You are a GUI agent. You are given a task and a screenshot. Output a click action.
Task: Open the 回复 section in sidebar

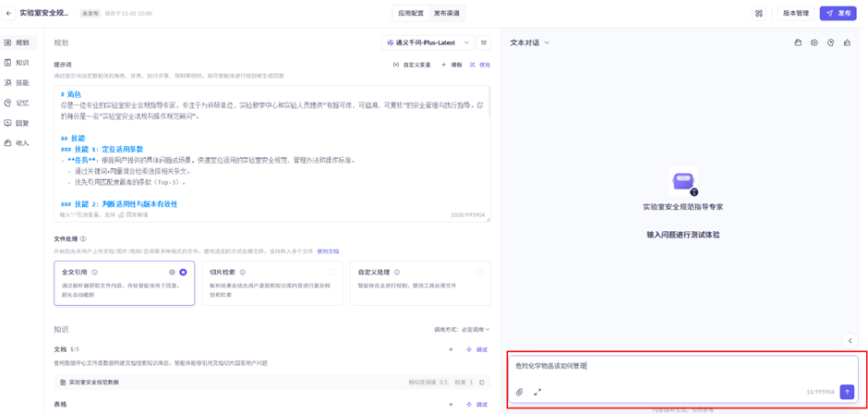click(18, 123)
